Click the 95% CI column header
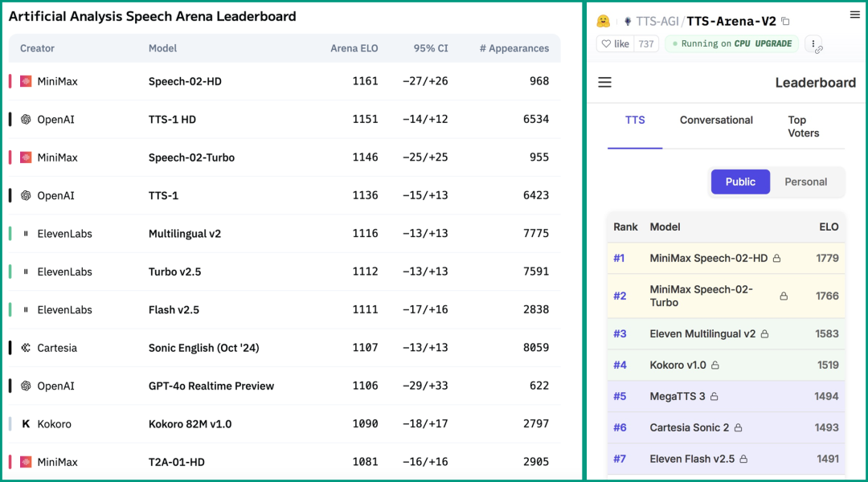 tap(431, 49)
